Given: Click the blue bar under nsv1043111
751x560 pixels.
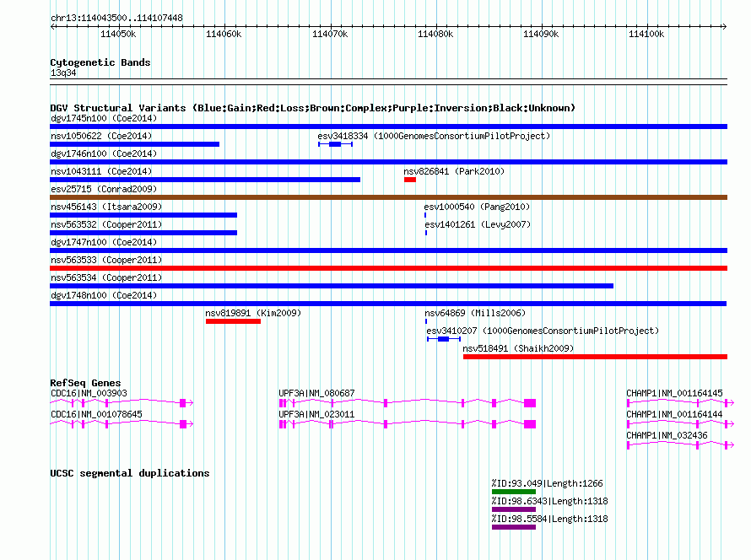Looking at the screenshot, I should click(x=205, y=180).
